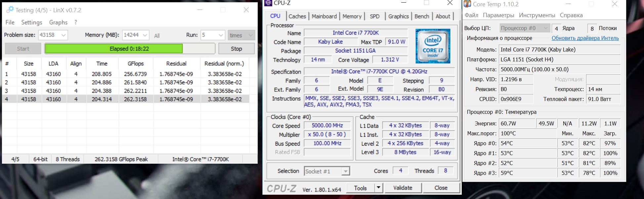Click the green Elapsed progress bar in LinX

[x=114, y=49]
